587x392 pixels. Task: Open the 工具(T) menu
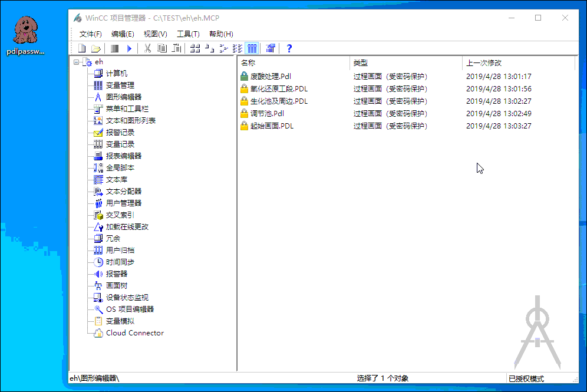pyautogui.click(x=188, y=34)
